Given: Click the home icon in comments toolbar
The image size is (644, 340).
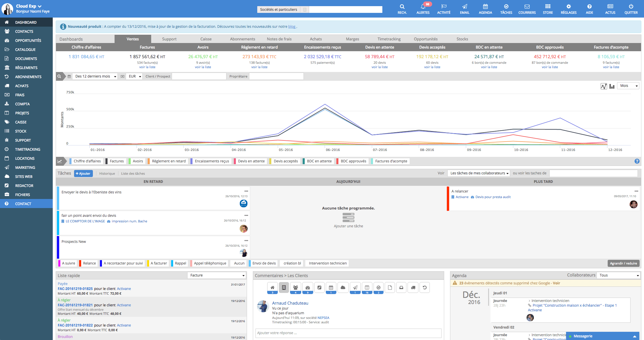Looking at the screenshot, I should (272, 288).
